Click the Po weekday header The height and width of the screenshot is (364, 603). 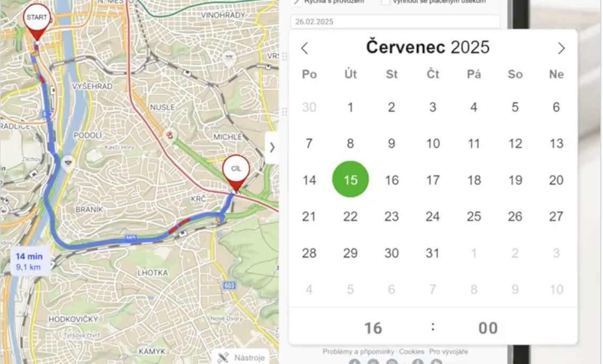[309, 74]
